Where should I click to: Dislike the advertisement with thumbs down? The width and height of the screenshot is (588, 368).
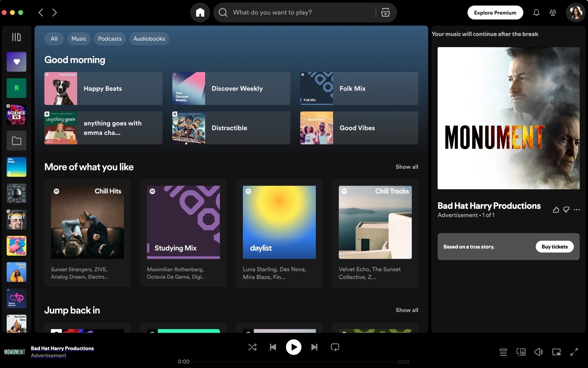(566, 210)
